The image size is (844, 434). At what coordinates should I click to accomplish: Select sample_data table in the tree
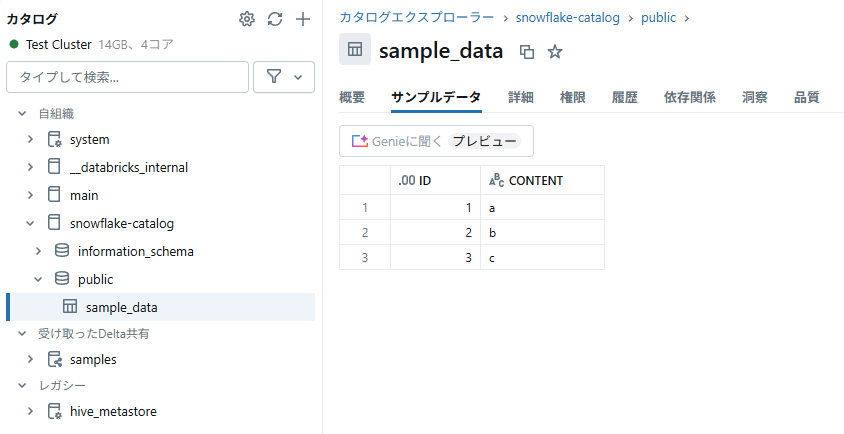point(121,307)
